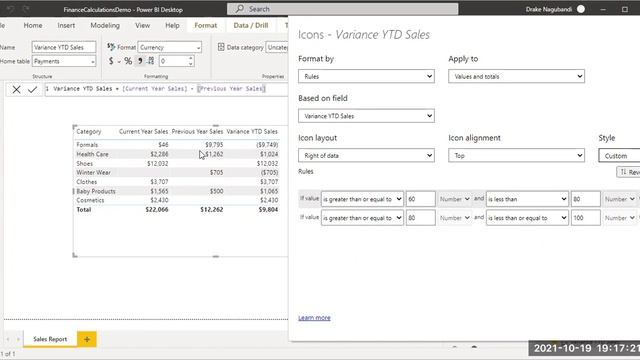Open first rule's greater than or equal dropdown
The image size is (640, 360).
(x=362, y=199)
